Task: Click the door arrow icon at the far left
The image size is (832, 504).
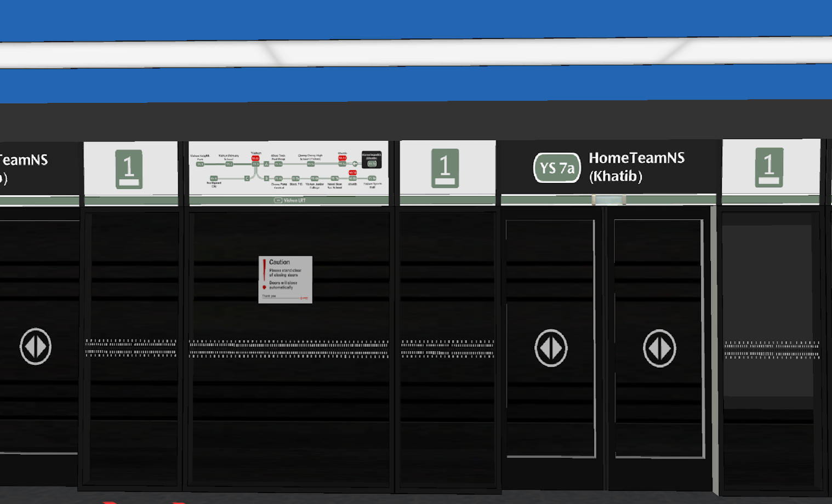Action: [x=36, y=346]
